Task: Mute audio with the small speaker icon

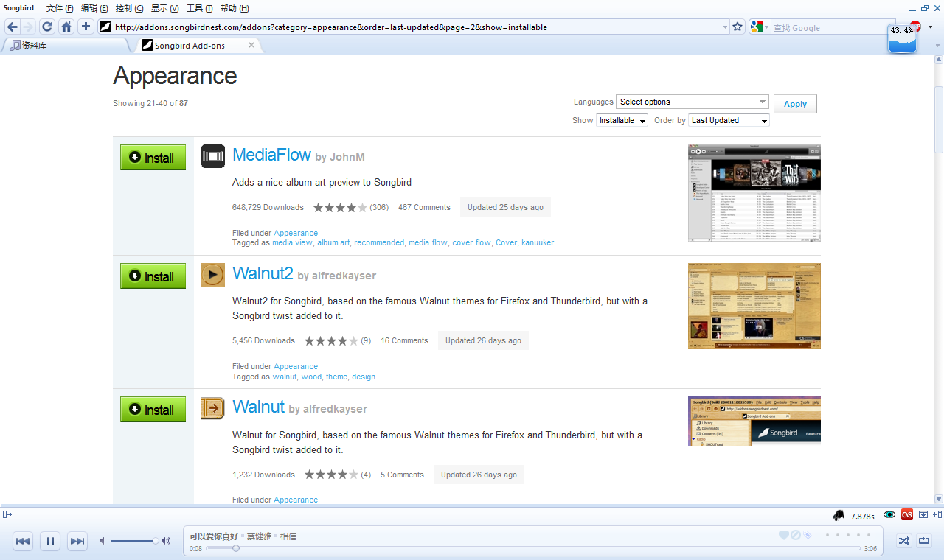Action: click(x=103, y=541)
